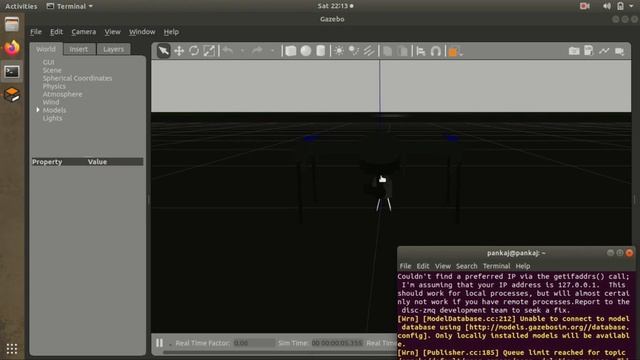Click the paste icon in toolbar

[x=403, y=51]
